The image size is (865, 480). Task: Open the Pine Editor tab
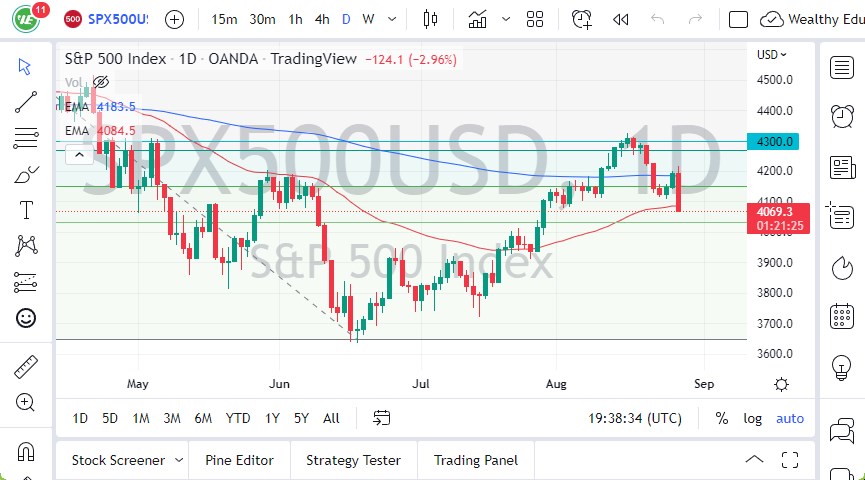[240, 460]
